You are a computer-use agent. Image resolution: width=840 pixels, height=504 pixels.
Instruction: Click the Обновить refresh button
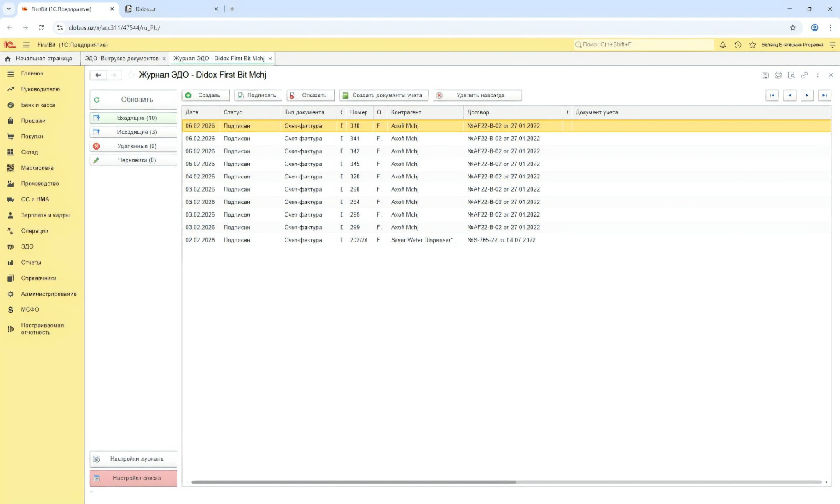133,100
